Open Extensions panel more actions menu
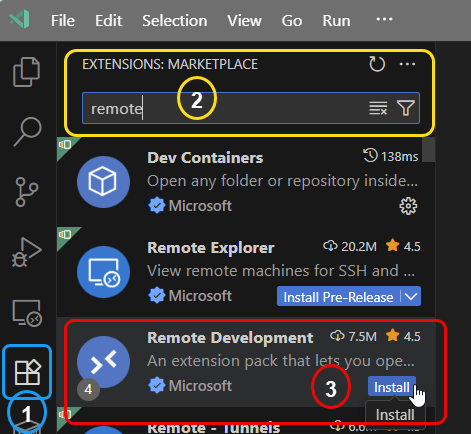This screenshot has width=471, height=434. [407, 64]
